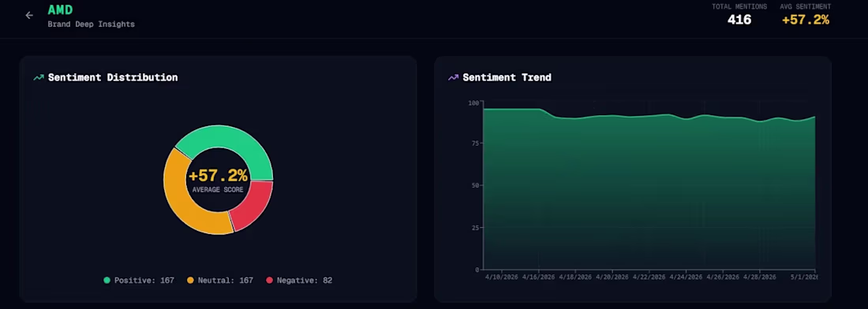Click the AMD brand title
The image size is (868, 309).
pos(60,10)
